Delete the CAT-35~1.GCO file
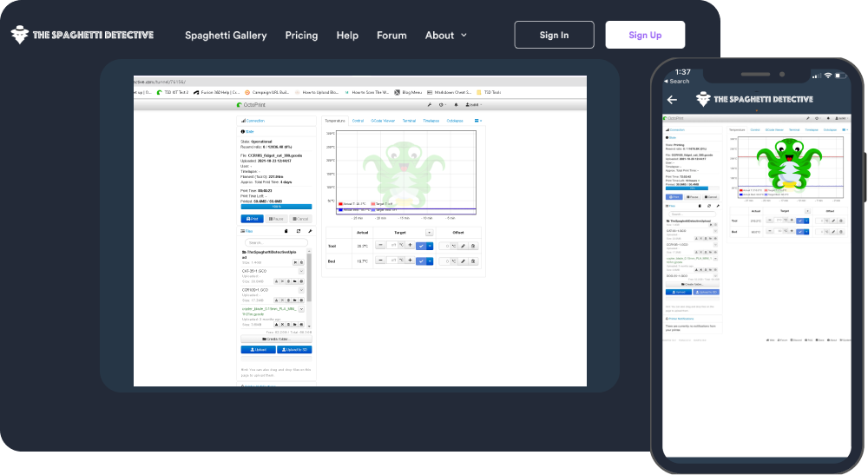This screenshot has width=868, height=475. (x=288, y=281)
